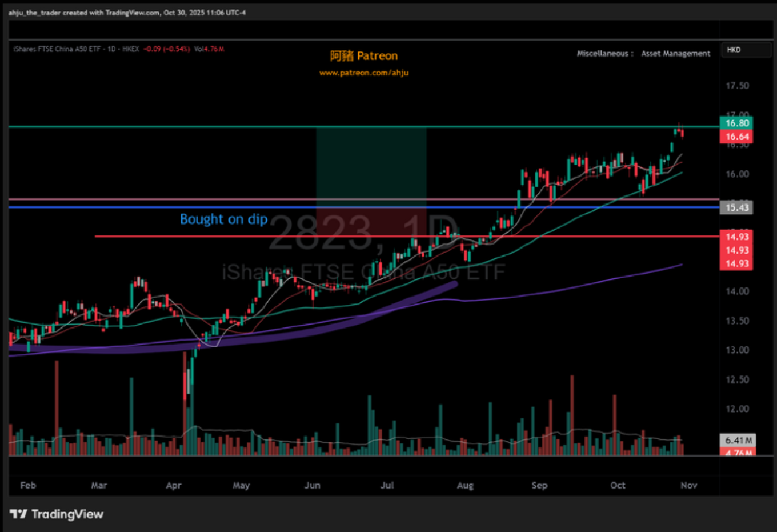Select the "Bought on dip" text annotation
Viewport: 777px width, 532px height.
pos(223,219)
